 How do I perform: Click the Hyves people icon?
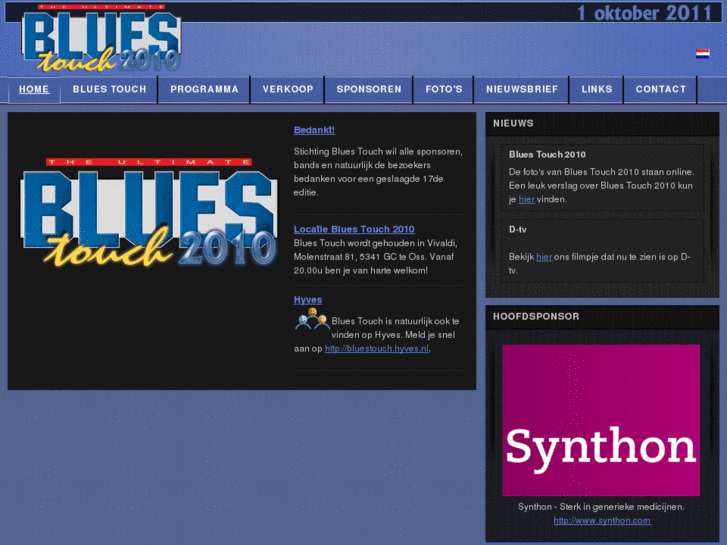coord(312,319)
